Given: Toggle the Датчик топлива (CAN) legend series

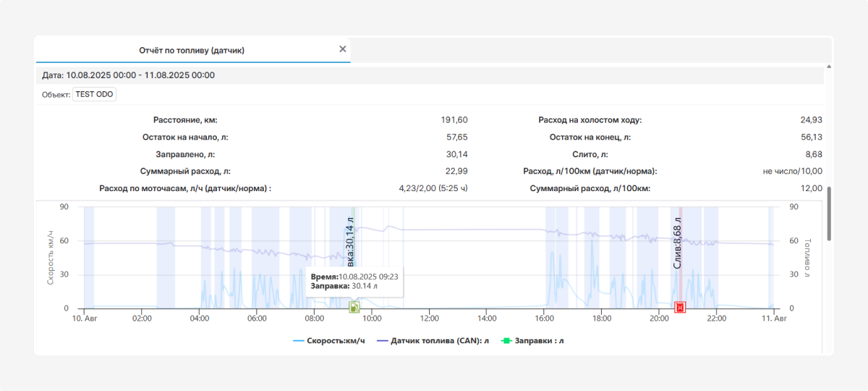Looking at the screenshot, I should click(x=433, y=340).
